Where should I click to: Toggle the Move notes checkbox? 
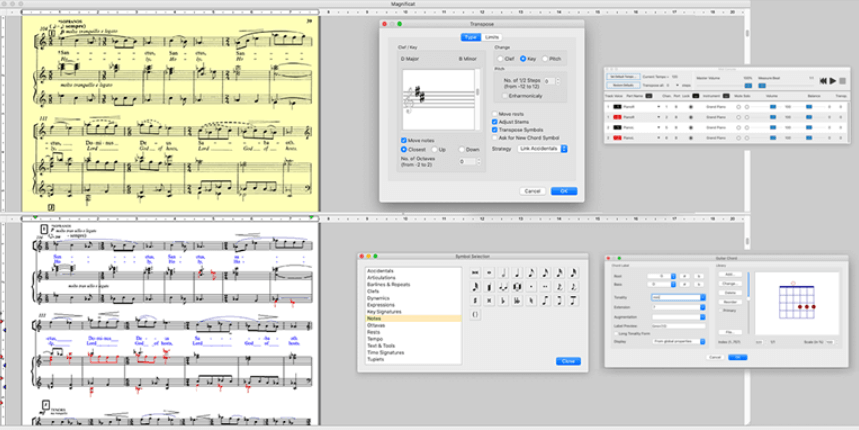404,141
